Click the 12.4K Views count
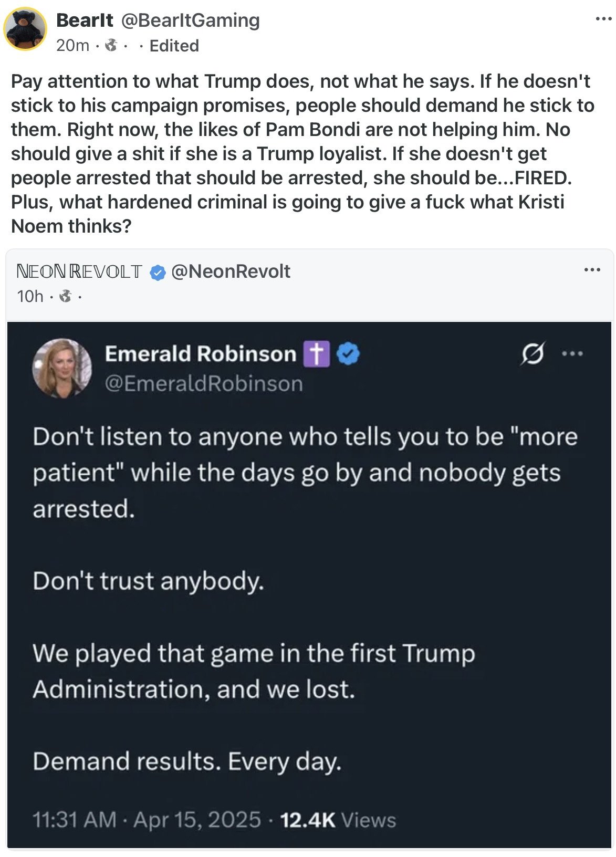 (338, 820)
